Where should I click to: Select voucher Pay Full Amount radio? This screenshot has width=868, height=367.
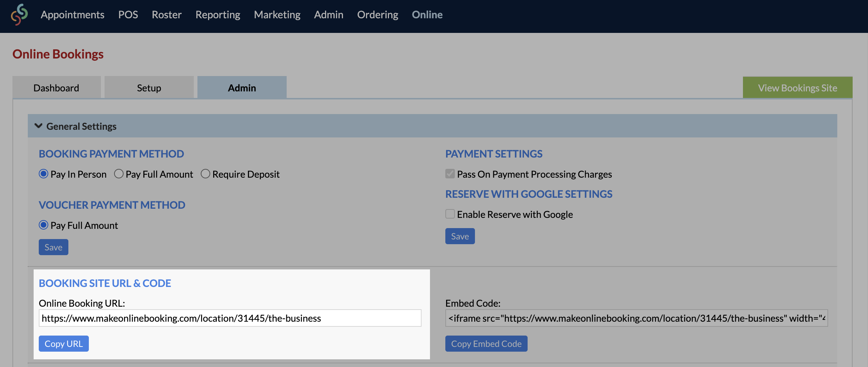[x=44, y=225]
